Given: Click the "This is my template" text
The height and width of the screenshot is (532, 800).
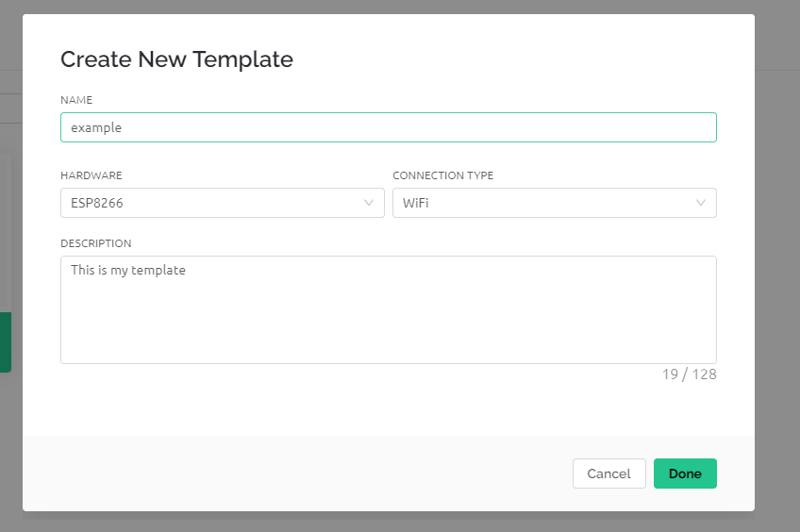Looking at the screenshot, I should coord(128,271).
